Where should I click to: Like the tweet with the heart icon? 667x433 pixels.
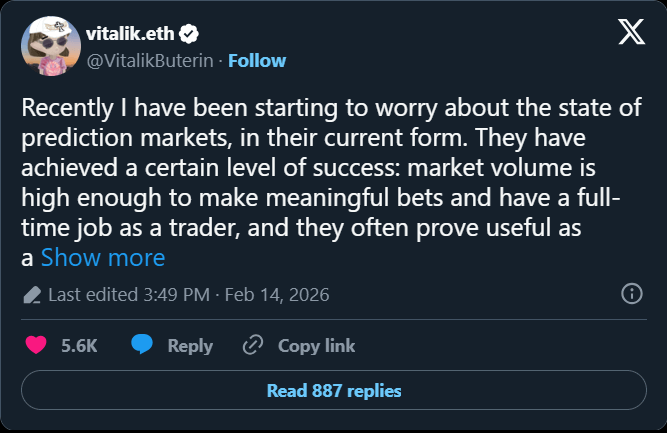point(36,345)
